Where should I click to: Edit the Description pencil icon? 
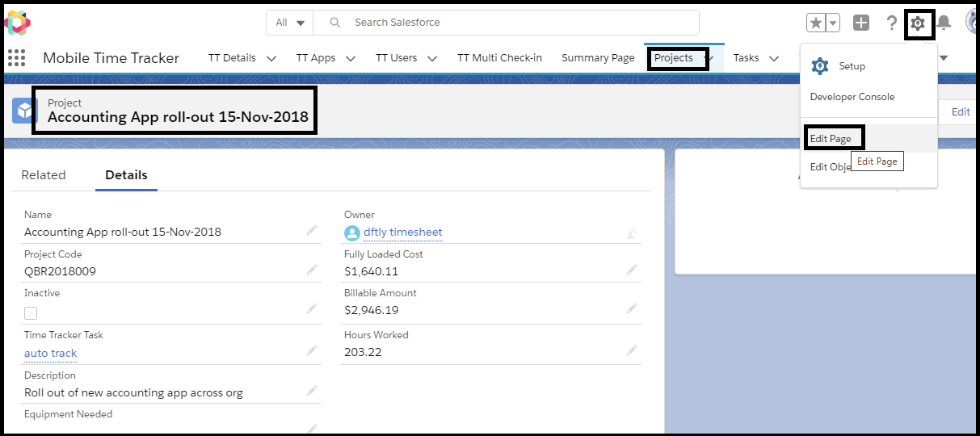312,391
